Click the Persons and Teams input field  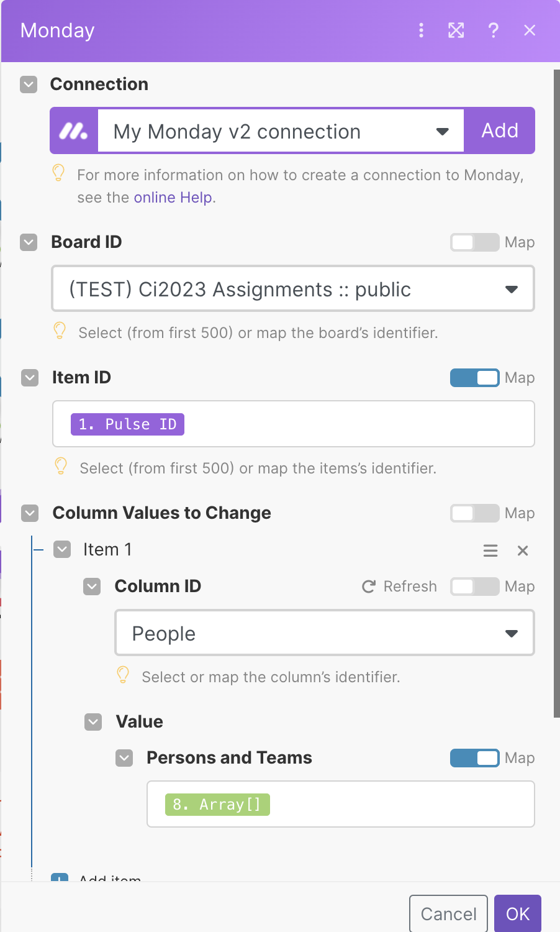coord(341,804)
